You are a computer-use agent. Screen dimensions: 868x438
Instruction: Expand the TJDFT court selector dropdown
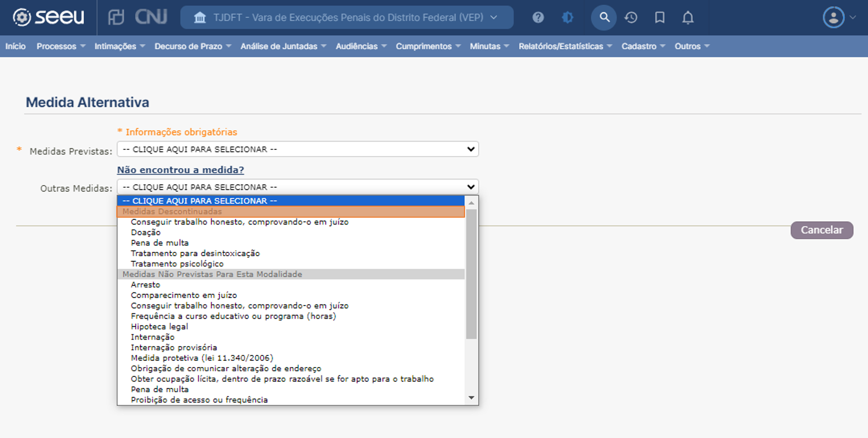347,17
